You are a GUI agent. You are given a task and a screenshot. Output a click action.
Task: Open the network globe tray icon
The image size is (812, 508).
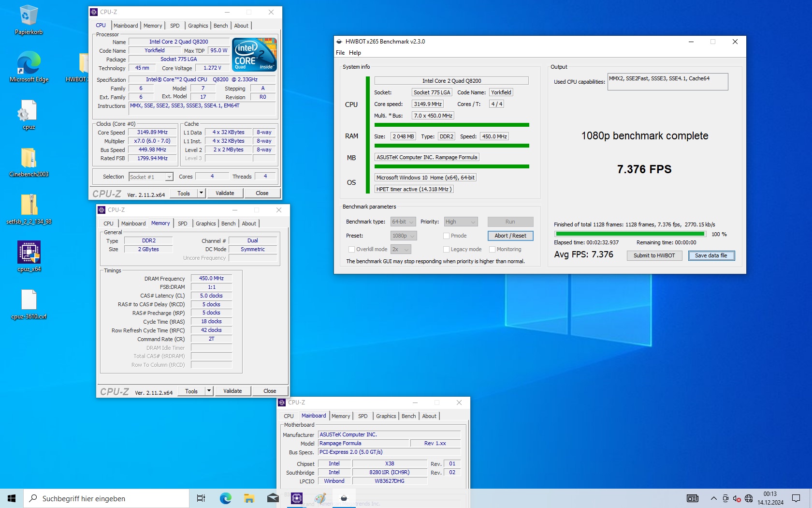pos(749,498)
